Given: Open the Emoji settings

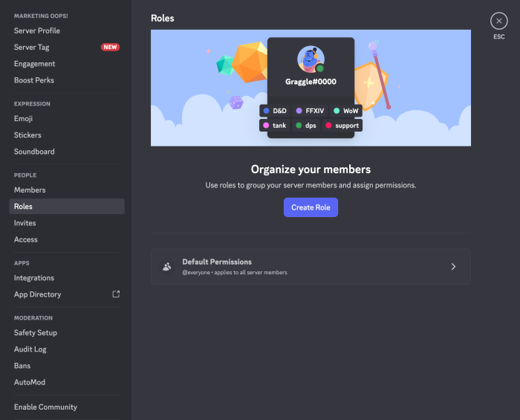Looking at the screenshot, I should (x=23, y=119).
